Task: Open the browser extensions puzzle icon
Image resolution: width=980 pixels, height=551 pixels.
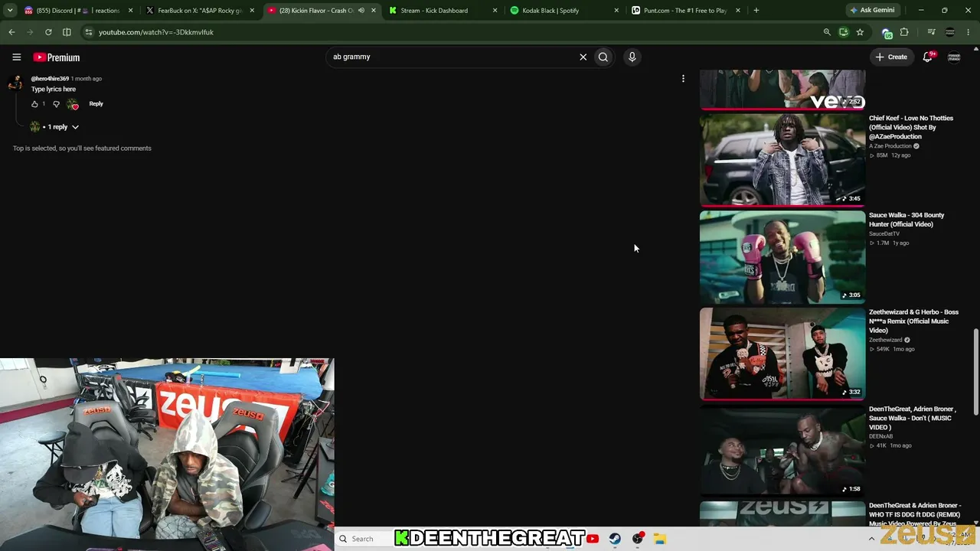Action: pyautogui.click(x=904, y=32)
